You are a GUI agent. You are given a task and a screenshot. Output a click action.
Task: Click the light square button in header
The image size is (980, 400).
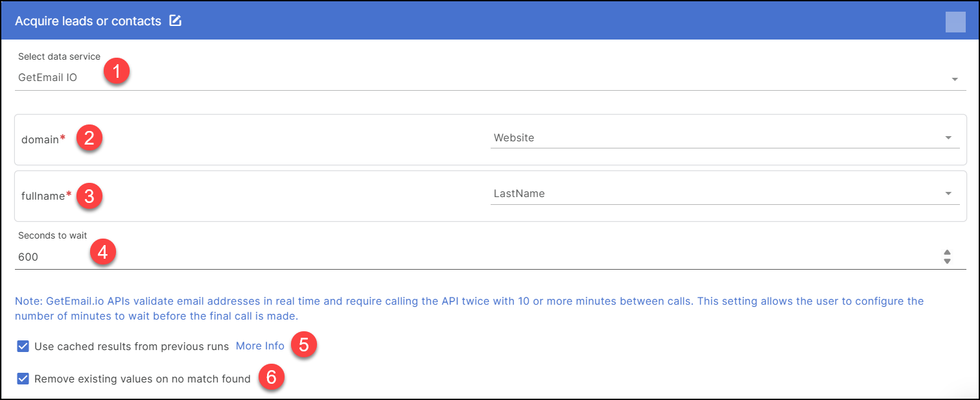point(955,21)
